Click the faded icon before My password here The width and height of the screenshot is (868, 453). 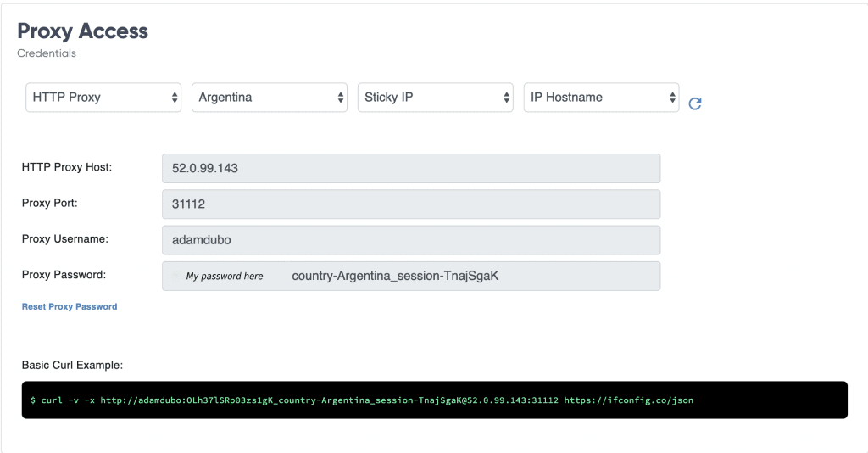175,276
